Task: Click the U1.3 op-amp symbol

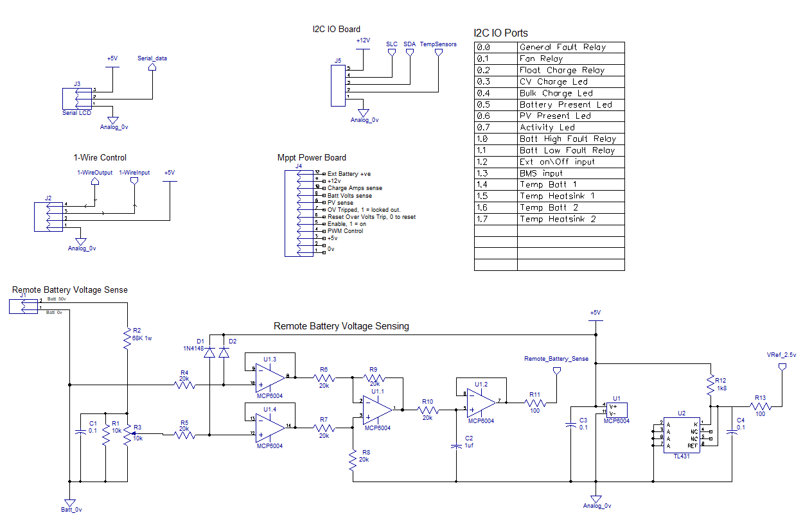Action: (x=270, y=376)
